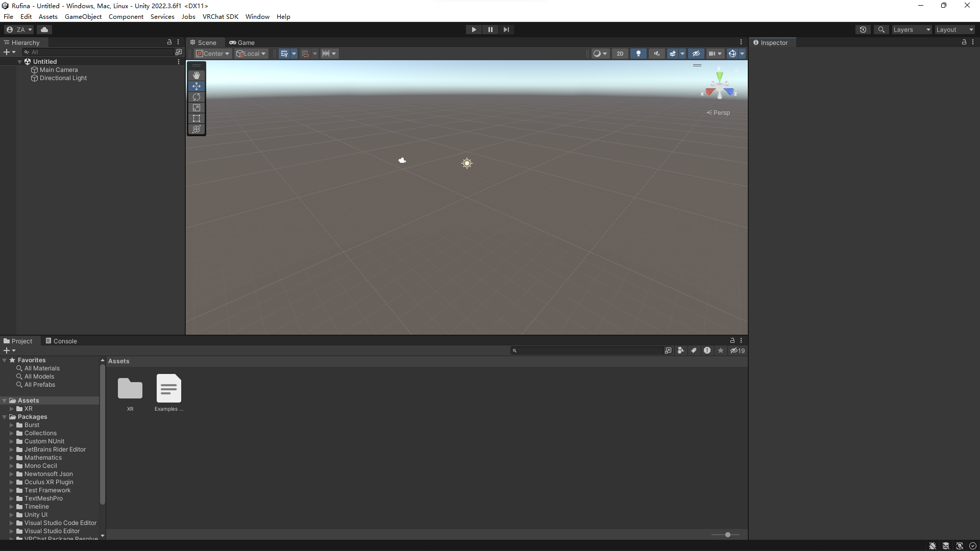
Task: Toggle 2D view mode
Action: [x=620, y=54]
